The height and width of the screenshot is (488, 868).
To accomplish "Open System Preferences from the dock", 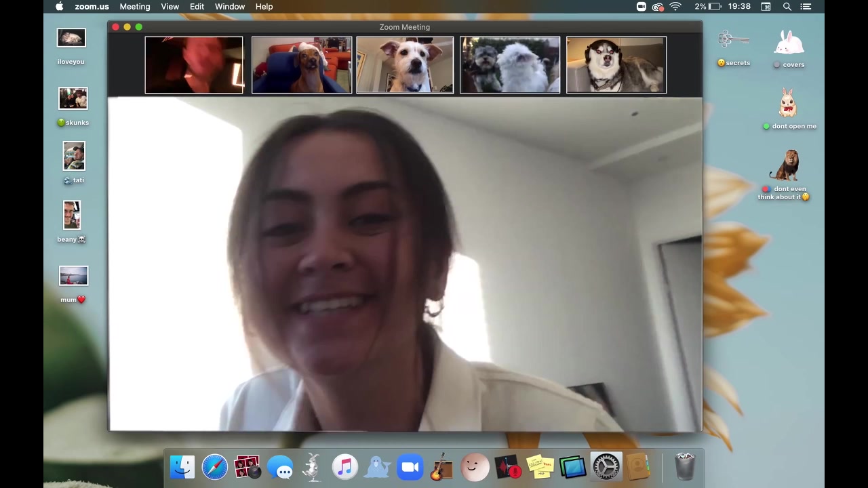I will tap(606, 467).
